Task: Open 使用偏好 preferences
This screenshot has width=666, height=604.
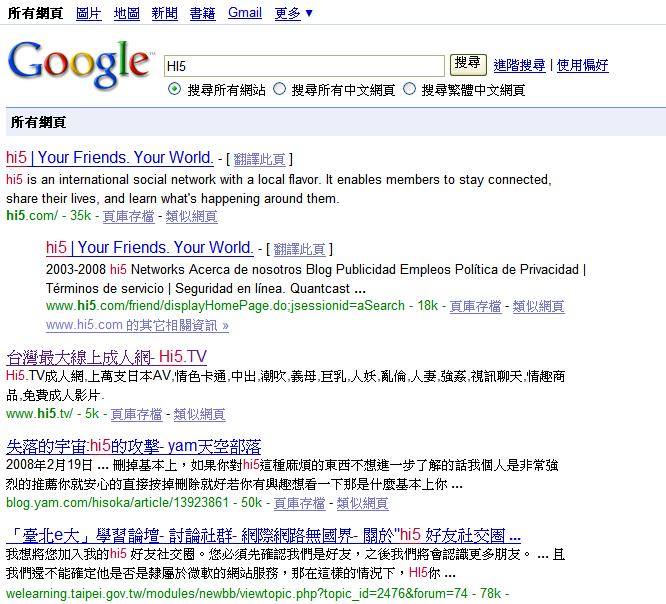Action: [582, 65]
